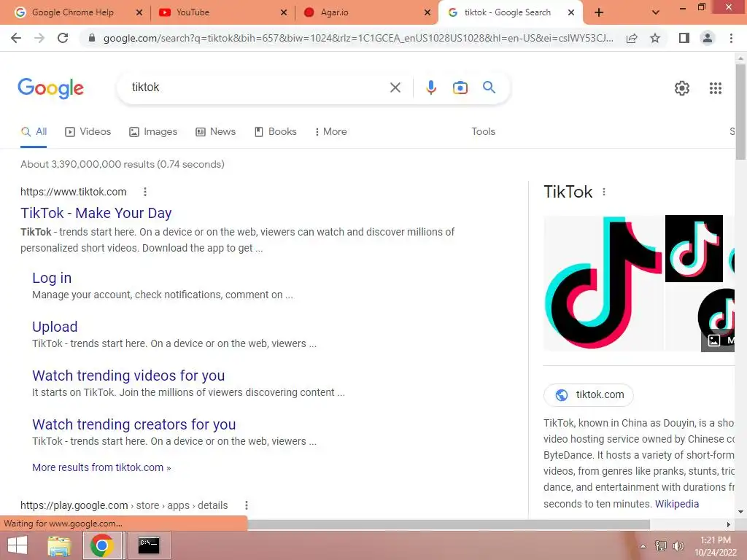Click the large TikTok logo image
Screen dimensions: 747x560
603,284
